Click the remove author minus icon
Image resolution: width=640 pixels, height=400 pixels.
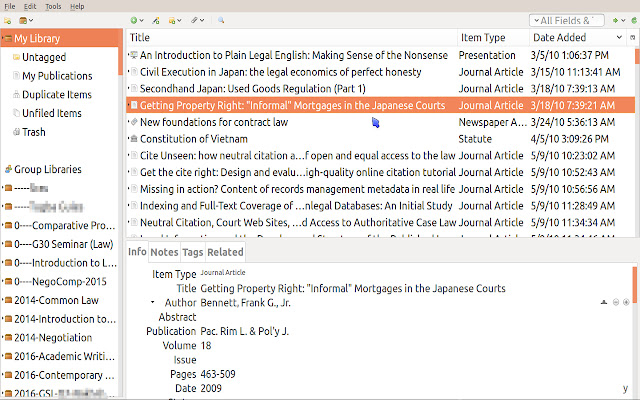point(616,301)
